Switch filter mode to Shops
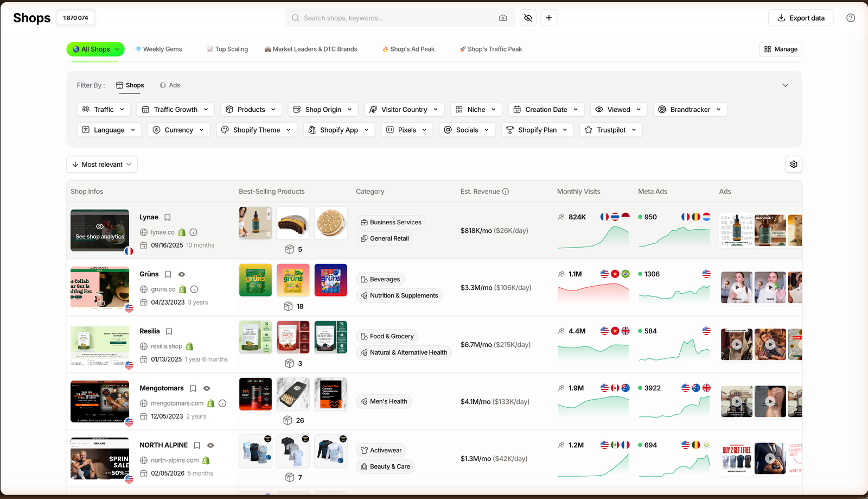Viewport: 868px width, 499px height. pyautogui.click(x=130, y=85)
